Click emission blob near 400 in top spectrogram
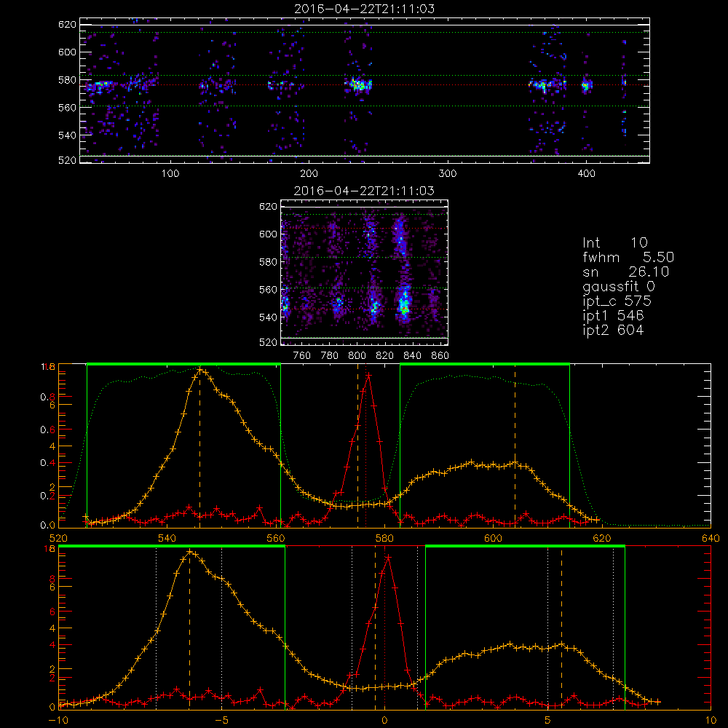 [587, 85]
